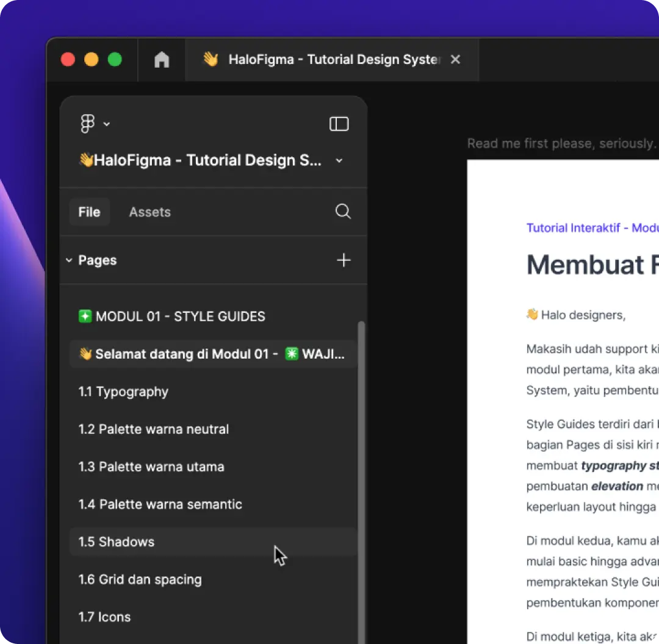659x644 pixels.
Task: Open Selamat datang di Modul 01 page
Action: coord(214,354)
